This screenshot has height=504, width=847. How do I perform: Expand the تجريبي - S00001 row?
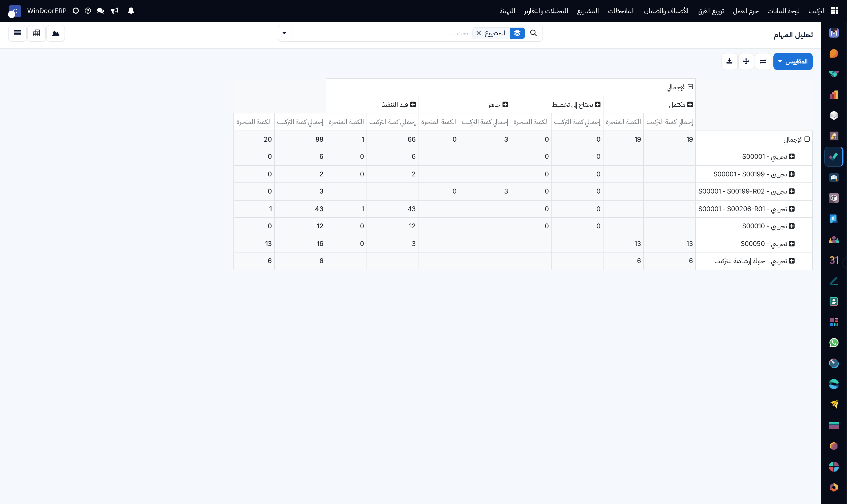tap(792, 156)
